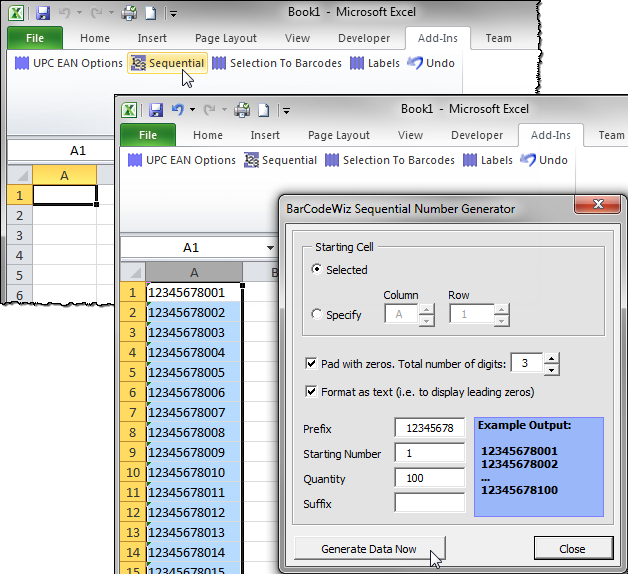Increase Row spinner value
This screenshot has width=628, height=574.
click(502, 309)
